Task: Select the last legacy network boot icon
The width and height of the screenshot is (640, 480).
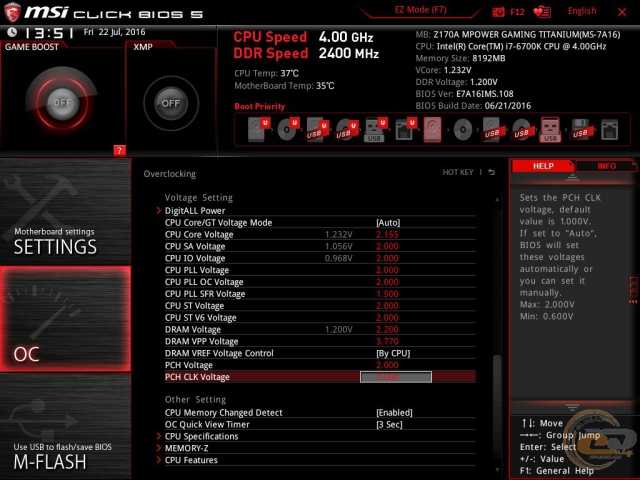Action: pyautogui.click(x=609, y=130)
